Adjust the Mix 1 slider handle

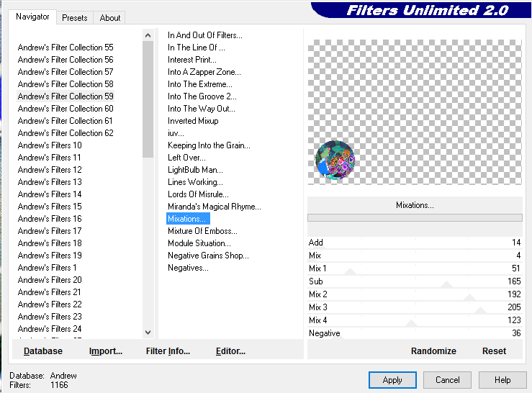(x=350, y=271)
